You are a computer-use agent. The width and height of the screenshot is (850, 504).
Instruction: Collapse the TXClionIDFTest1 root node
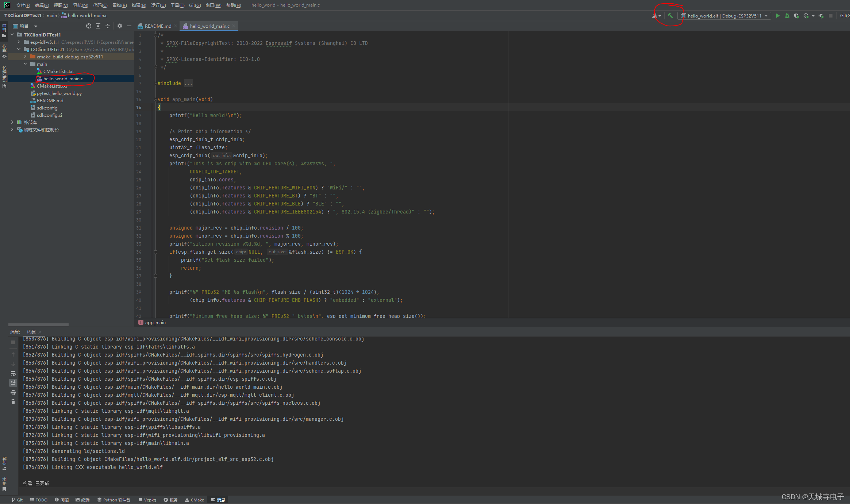tap(12, 35)
